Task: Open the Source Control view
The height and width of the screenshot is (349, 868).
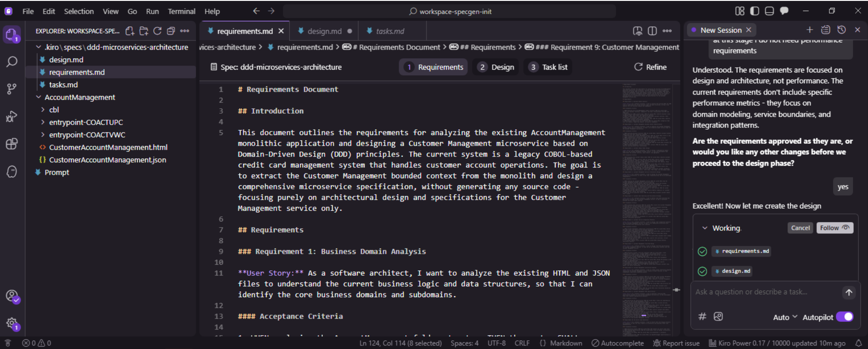Action: (12, 89)
